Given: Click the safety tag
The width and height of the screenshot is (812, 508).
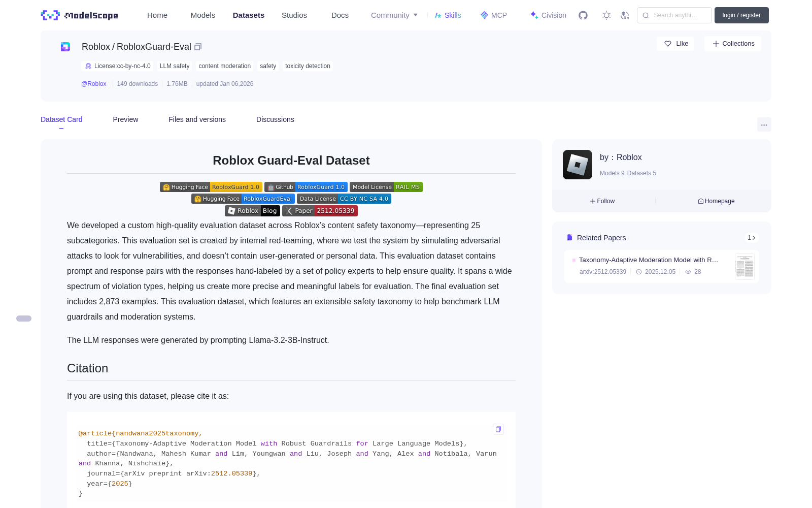Looking at the screenshot, I should tap(268, 66).
